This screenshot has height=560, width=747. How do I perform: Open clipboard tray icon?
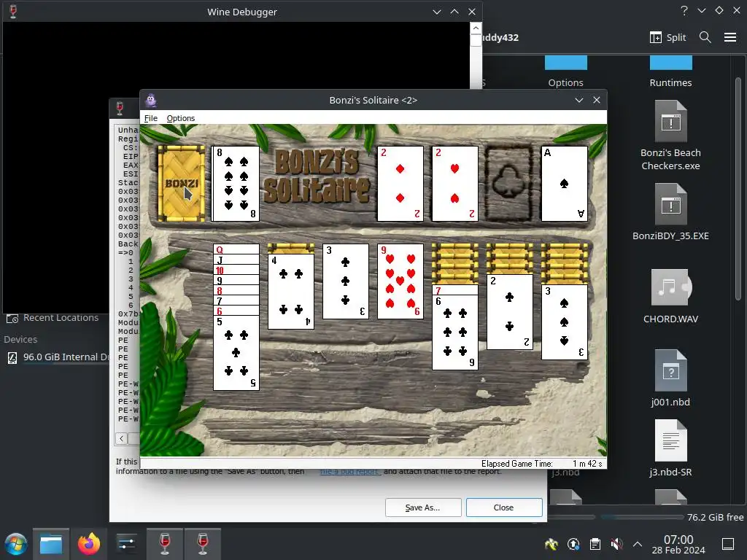(x=595, y=544)
